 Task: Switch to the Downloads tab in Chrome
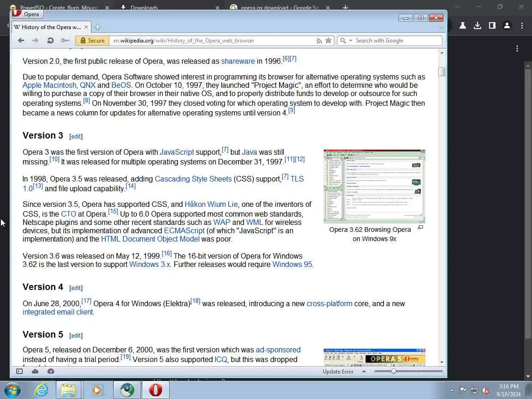click(x=144, y=7)
